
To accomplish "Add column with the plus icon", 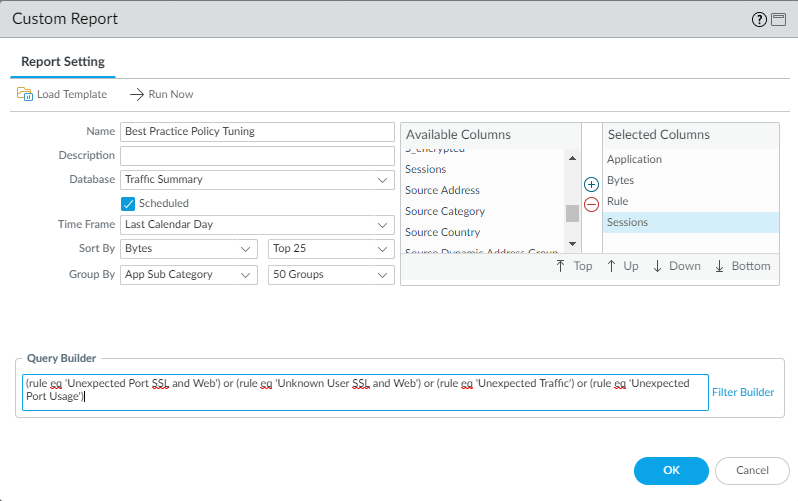I will tap(591, 185).
